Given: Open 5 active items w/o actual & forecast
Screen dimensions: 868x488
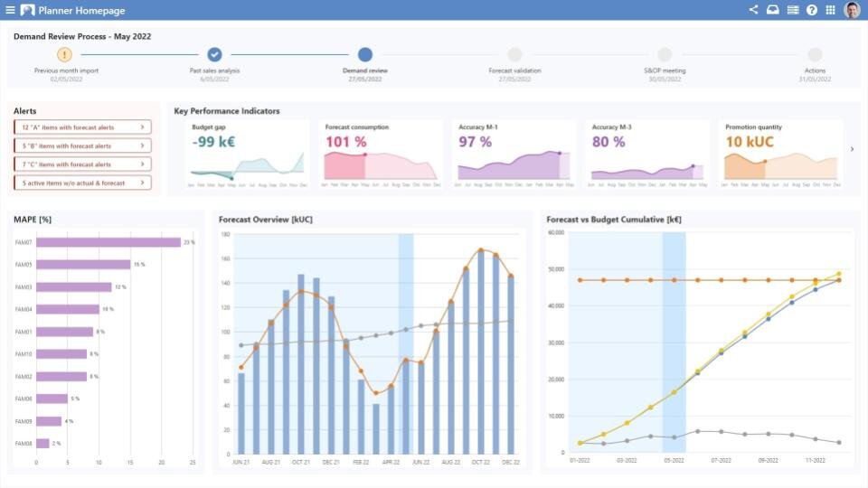Looking at the screenshot, I should pyautogui.click(x=82, y=183).
